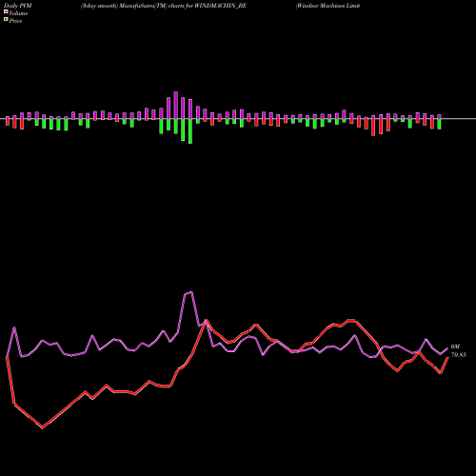Viewport: 476px width, 476px height.
Task: Click the '79.85' price end label
Action: (459, 355)
